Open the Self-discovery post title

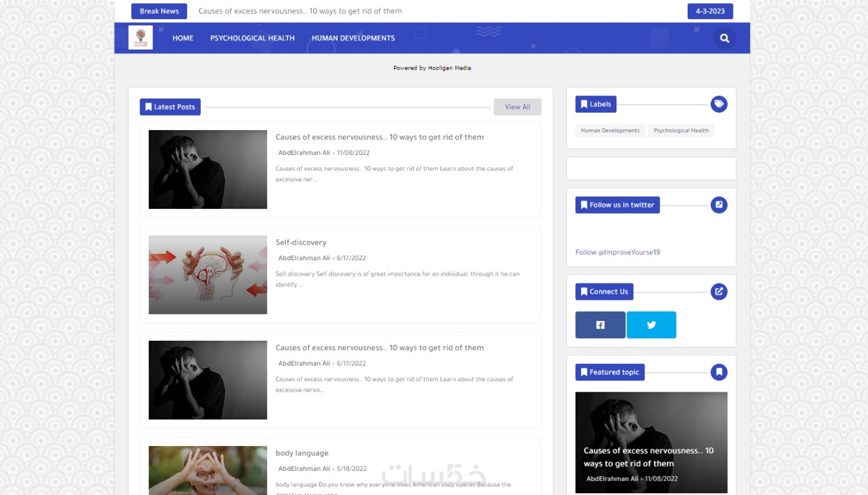tap(301, 242)
